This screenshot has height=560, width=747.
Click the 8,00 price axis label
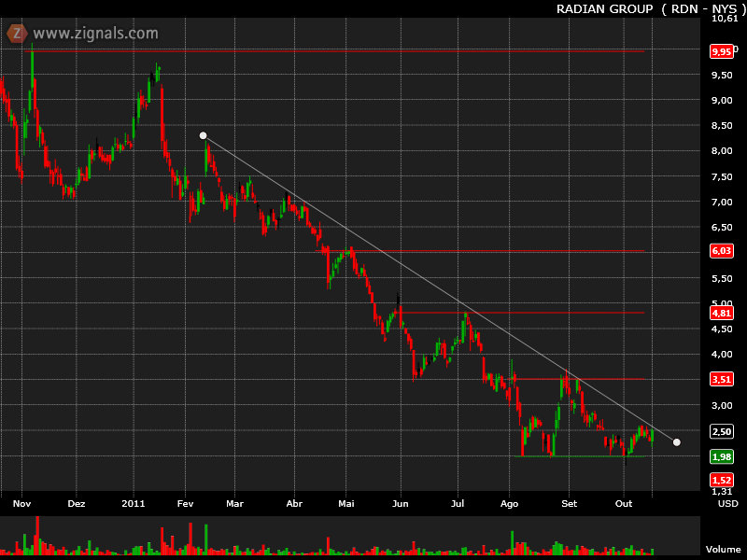pyautogui.click(x=722, y=151)
